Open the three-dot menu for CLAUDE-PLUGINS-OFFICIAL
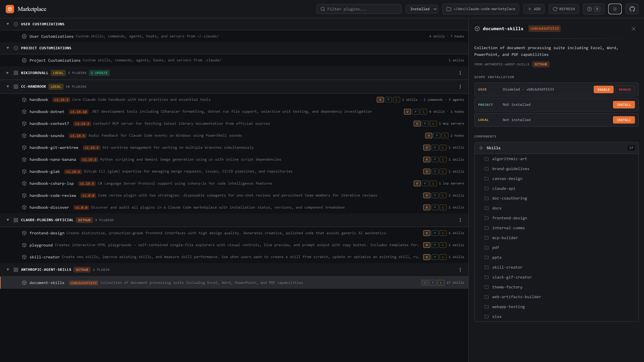Screen dimensions: 644x362 [x=460, y=220]
